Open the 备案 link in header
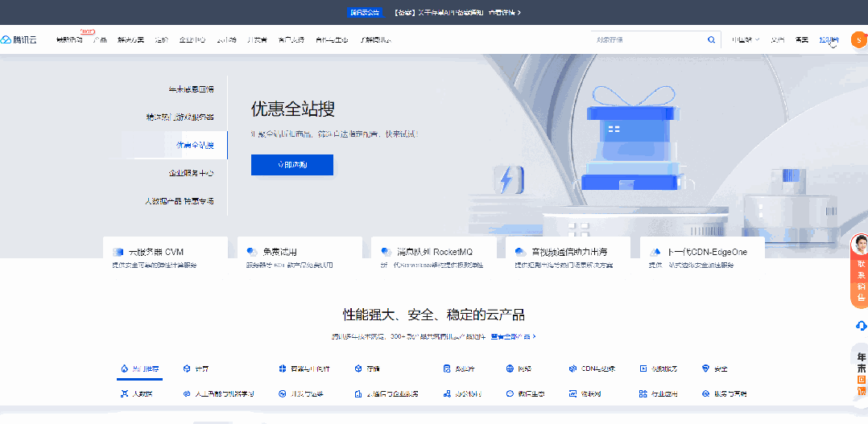 coord(802,39)
